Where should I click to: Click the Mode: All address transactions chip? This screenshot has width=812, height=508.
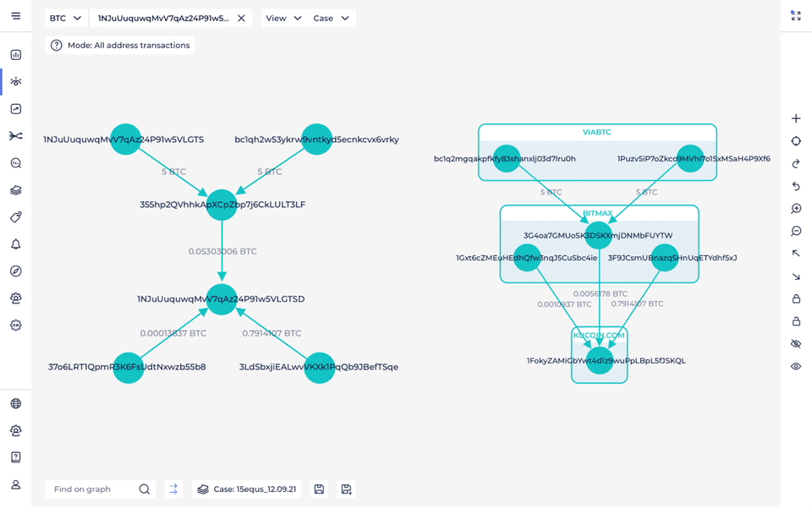118,45
